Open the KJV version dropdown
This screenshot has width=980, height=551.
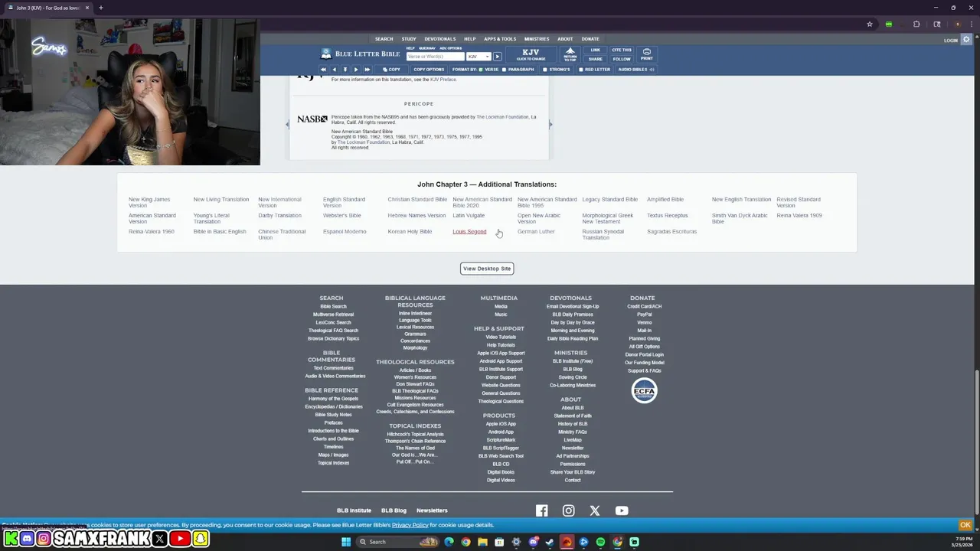click(x=479, y=57)
